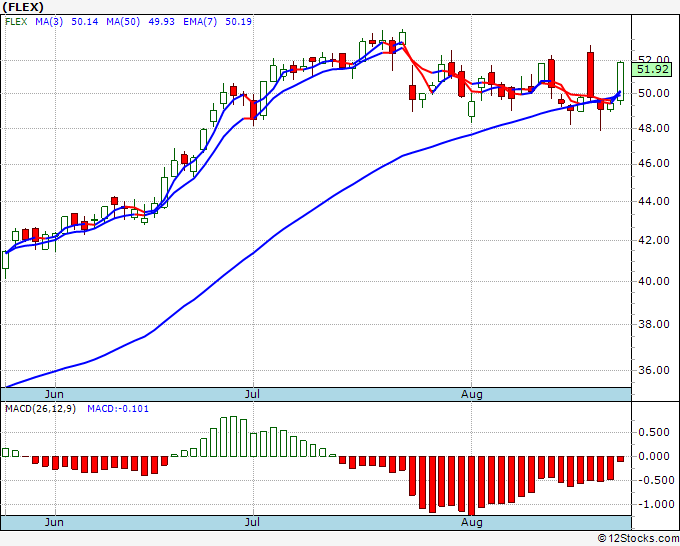This screenshot has height=546, width=680.
Task: Click the MACD:-0.101 value readout
Action: click(118, 409)
